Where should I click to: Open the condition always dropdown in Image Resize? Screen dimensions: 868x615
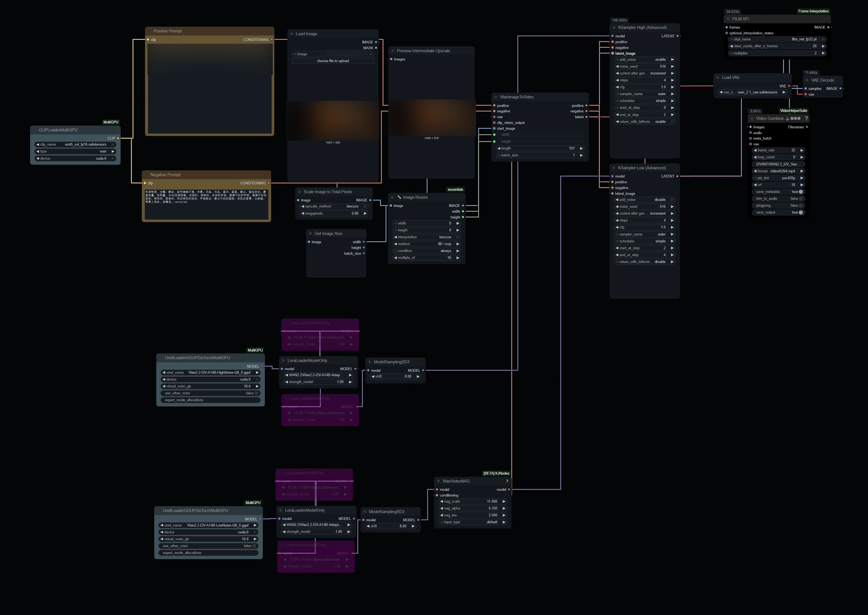point(427,251)
